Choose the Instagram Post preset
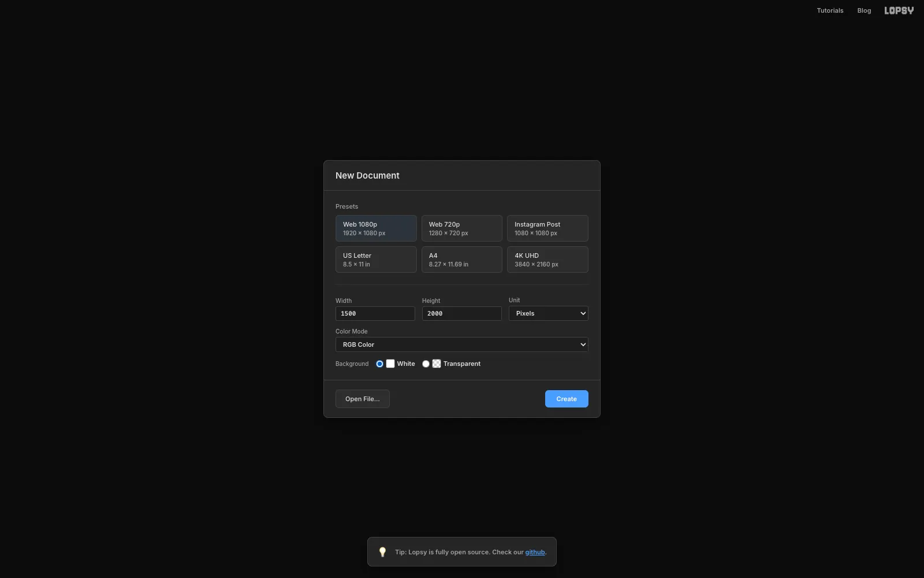Viewport: 924px width, 578px height. (x=547, y=228)
